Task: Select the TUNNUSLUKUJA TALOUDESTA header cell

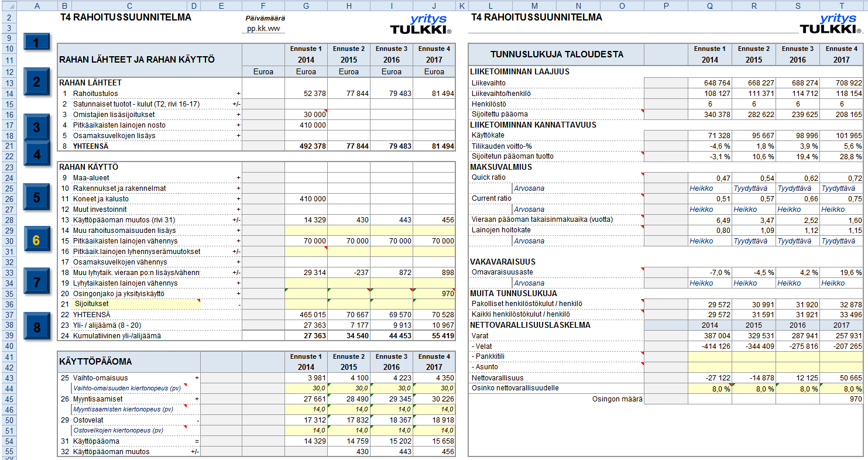Action: (x=556, y=54)
